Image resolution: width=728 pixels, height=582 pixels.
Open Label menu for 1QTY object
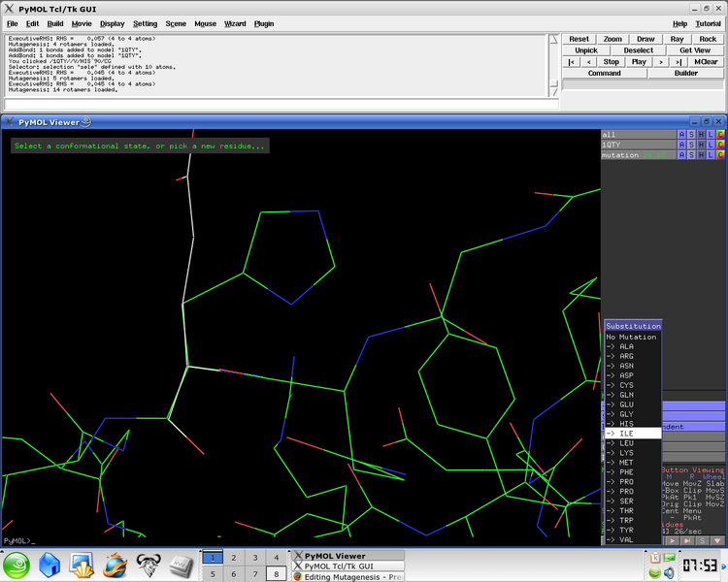[x=711, y=145]
